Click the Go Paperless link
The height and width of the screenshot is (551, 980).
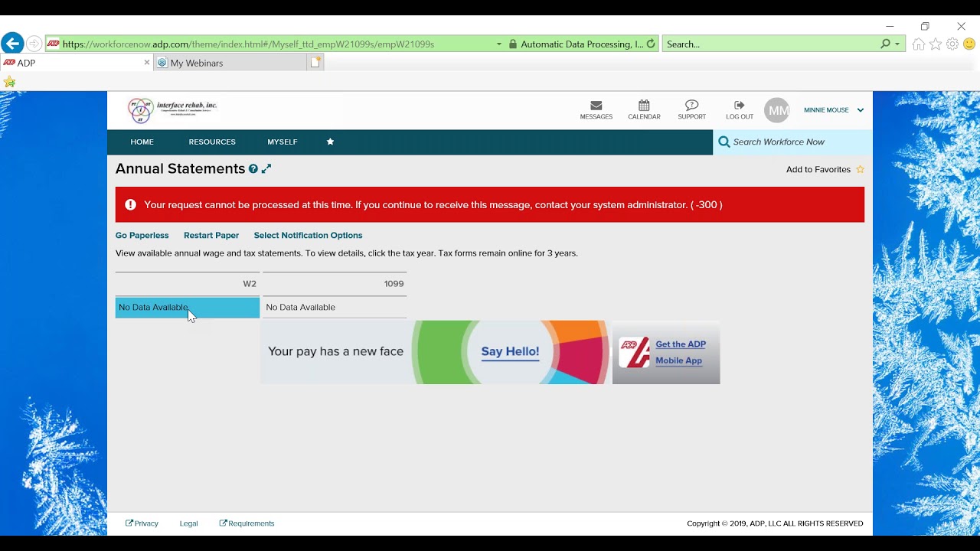[142, 235]
